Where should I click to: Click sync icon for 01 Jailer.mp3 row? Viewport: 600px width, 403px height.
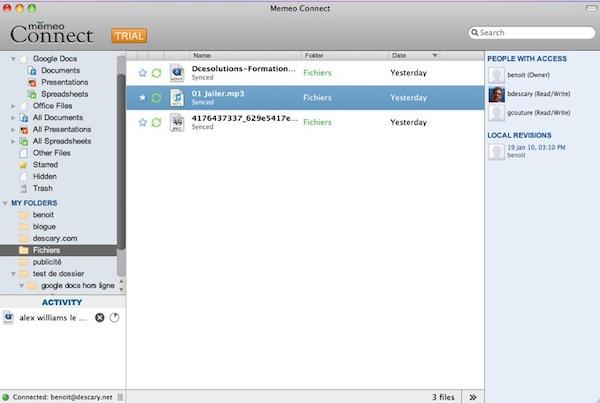[156, 98]
